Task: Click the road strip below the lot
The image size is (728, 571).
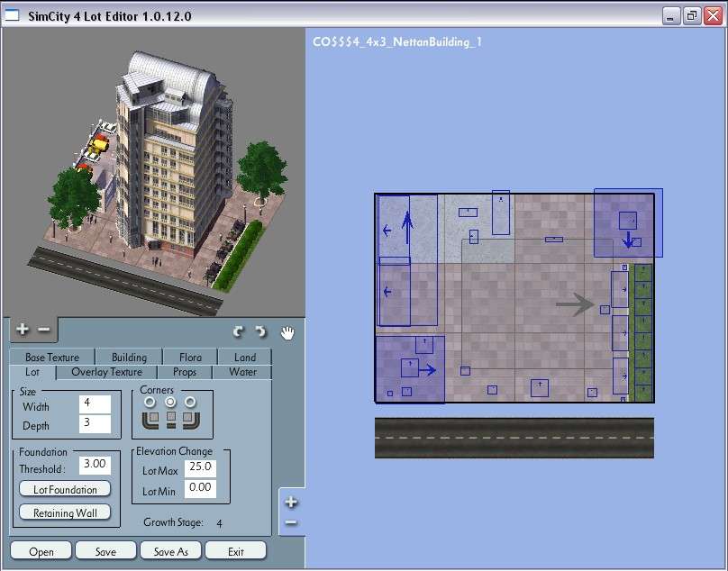Action: [514, 438]
